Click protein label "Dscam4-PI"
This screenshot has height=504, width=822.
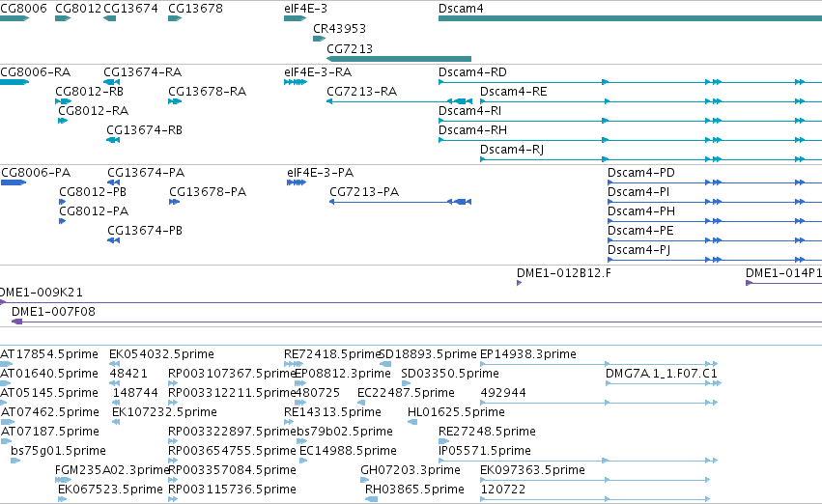(638, 192)
